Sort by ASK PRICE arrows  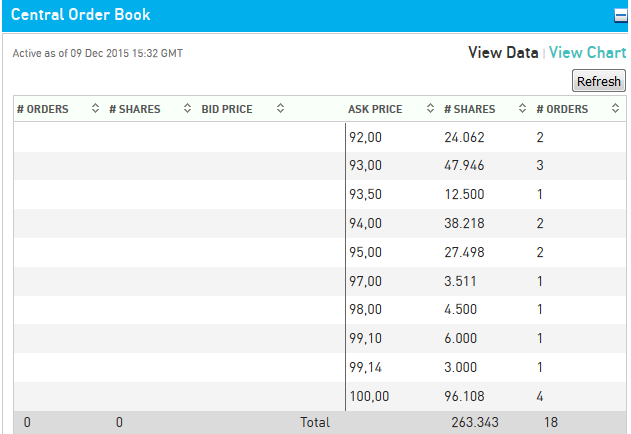[x=430, y=109]
